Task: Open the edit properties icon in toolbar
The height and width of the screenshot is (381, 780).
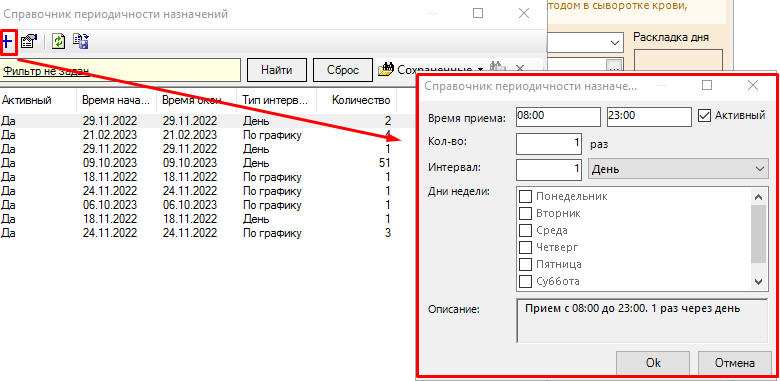Action: pos(29,42)
